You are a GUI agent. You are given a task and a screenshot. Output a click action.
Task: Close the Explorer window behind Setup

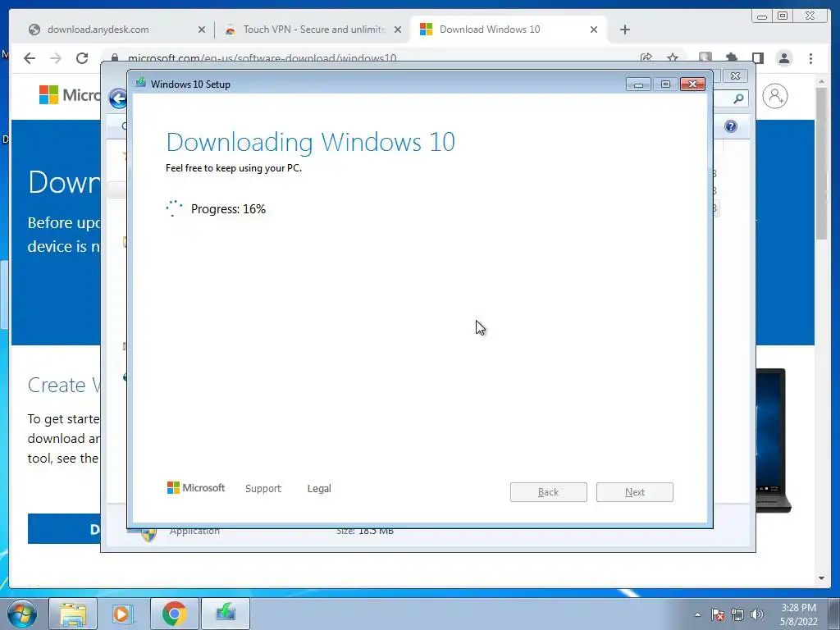(x=736, y=76)
